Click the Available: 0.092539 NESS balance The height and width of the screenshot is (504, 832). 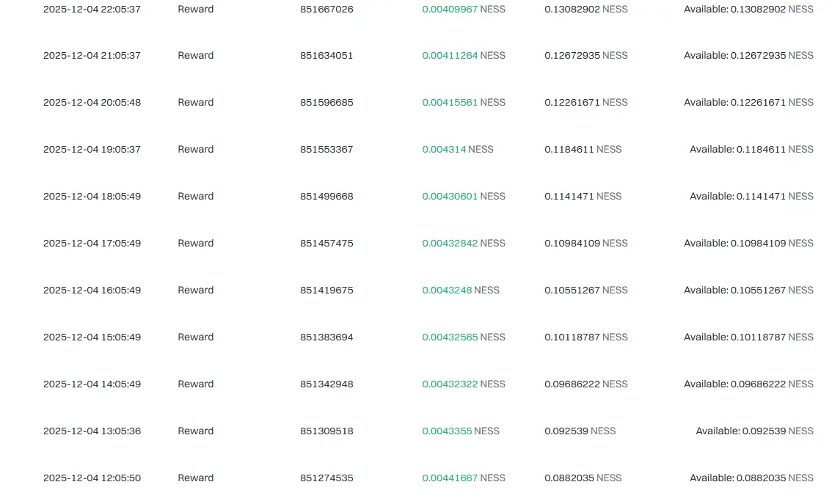pyautogui.click(x=754, y=431)
